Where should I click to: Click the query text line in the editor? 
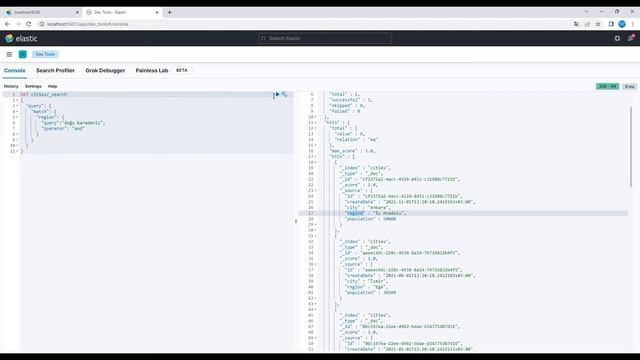(73, 123)
